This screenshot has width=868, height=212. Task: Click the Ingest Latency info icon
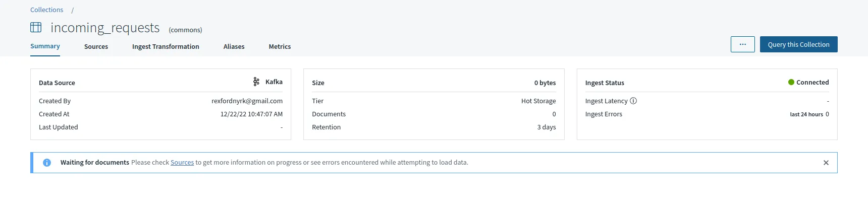[633, 101]
